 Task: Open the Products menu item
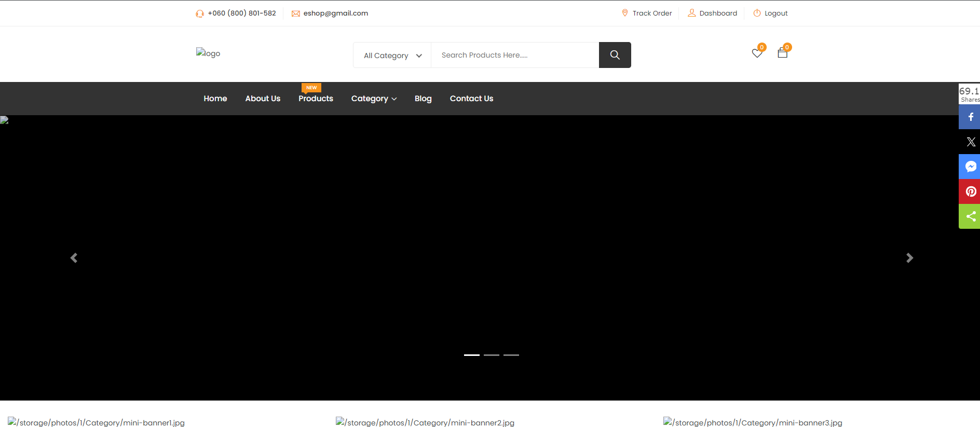pos(316,99)
